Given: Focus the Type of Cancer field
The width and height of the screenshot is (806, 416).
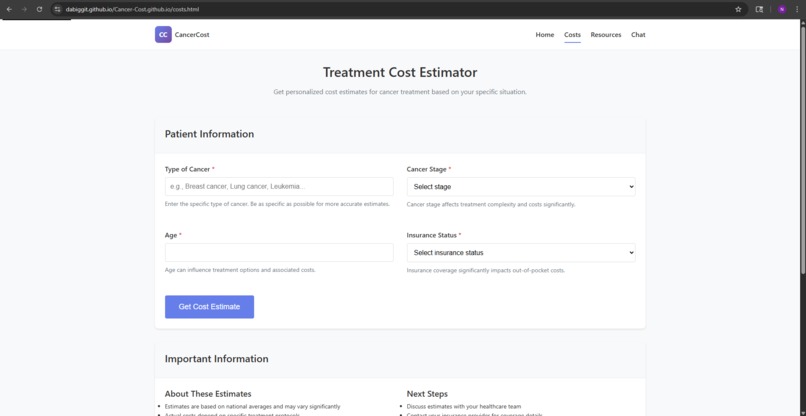Looking at the screenshot, I should (279, 187).
